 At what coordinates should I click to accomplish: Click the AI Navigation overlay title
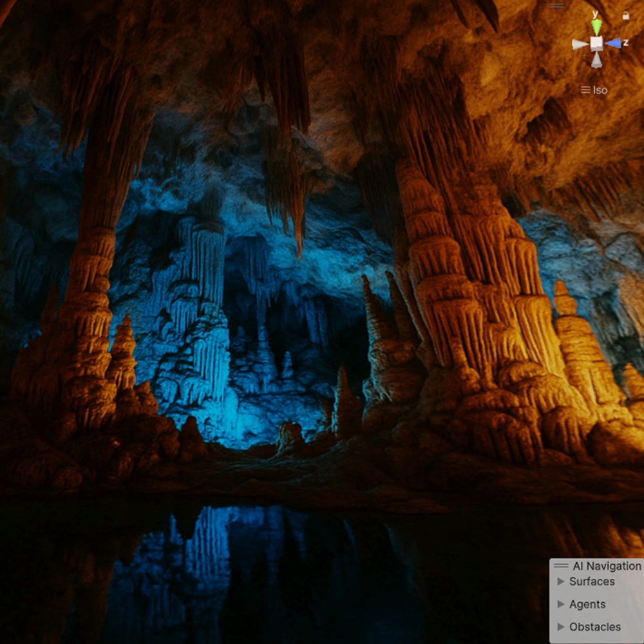(607, 566)
